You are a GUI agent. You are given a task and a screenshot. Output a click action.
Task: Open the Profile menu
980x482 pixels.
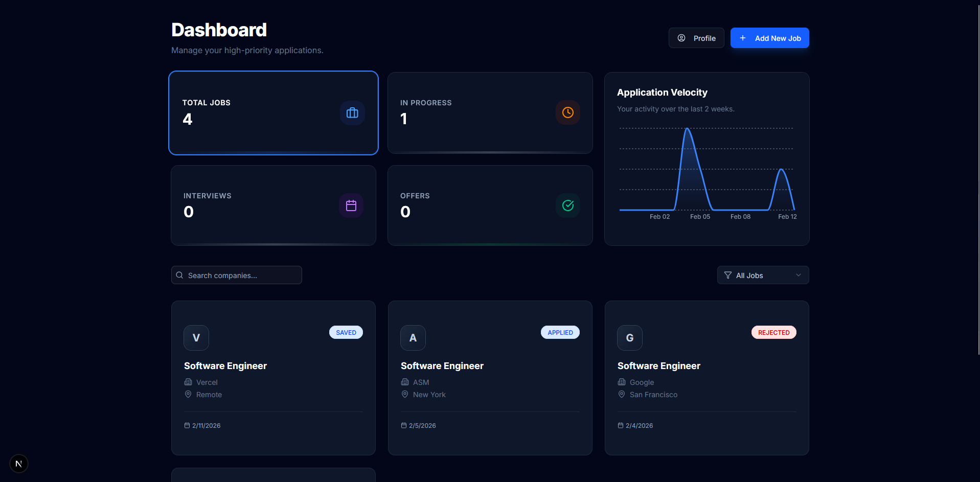click(x=696, y=37)
